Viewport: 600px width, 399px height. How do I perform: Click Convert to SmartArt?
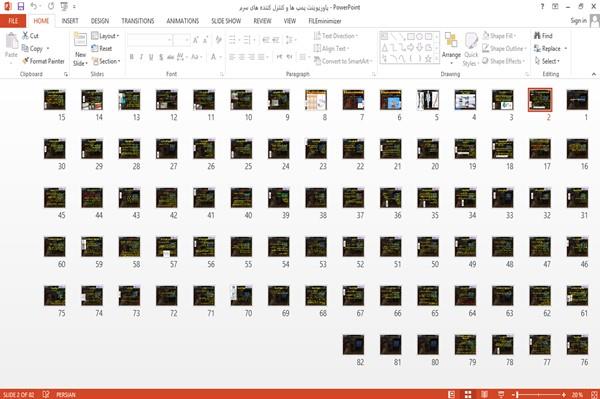[x=343, y=61]
